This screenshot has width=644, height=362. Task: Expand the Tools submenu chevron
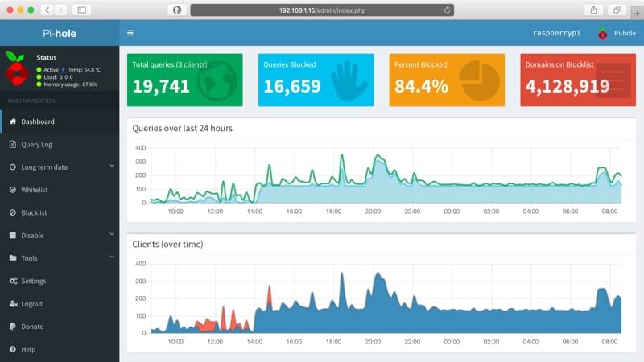tap(112, 257)
